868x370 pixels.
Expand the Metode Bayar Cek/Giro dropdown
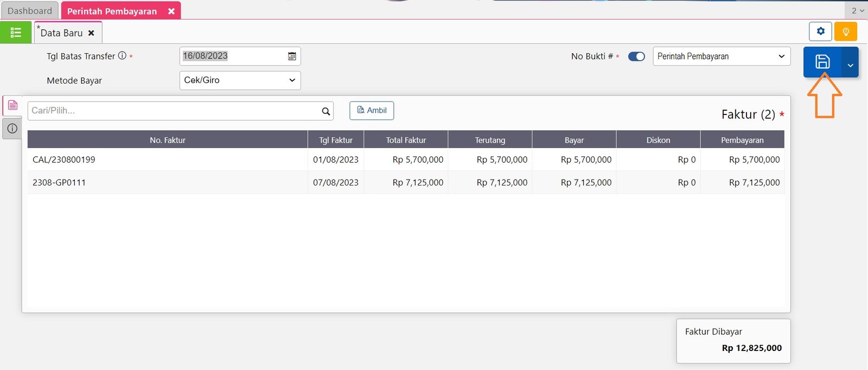pos(239,80)
